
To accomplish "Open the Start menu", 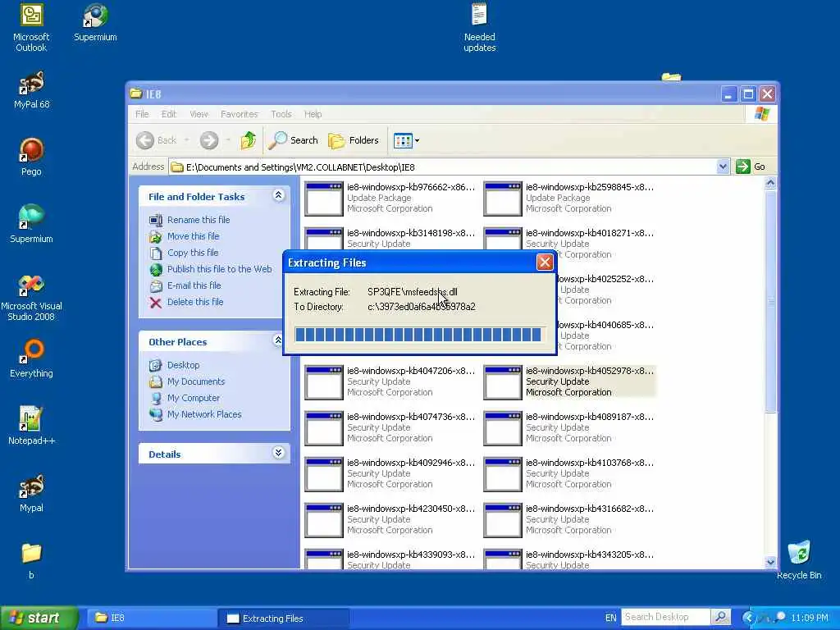I will tap(38, 618).
